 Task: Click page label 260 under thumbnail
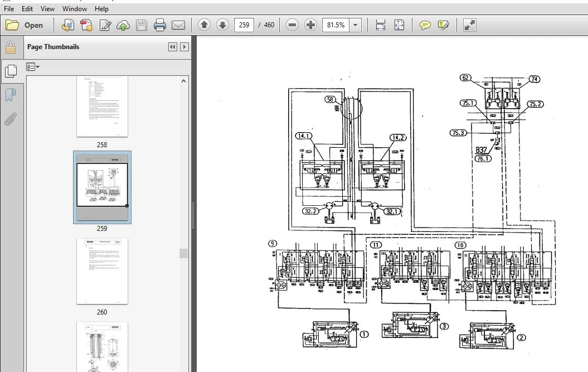102,312
